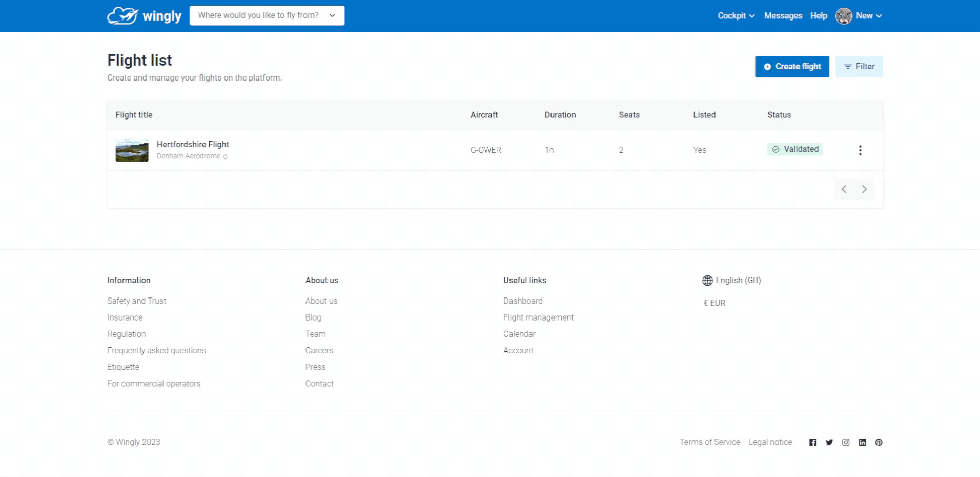Change the EUR currency setting
980x477 pixels.
click(714, 303)
